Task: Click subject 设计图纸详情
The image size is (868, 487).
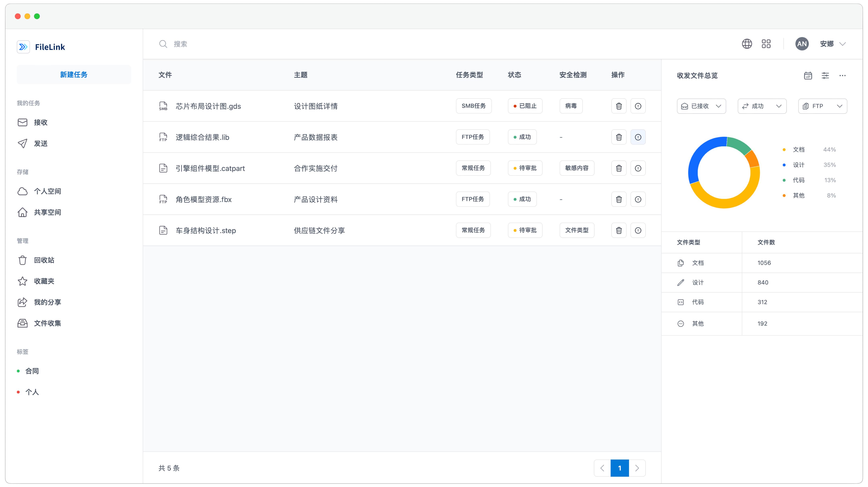Action: tap(316, 106)
